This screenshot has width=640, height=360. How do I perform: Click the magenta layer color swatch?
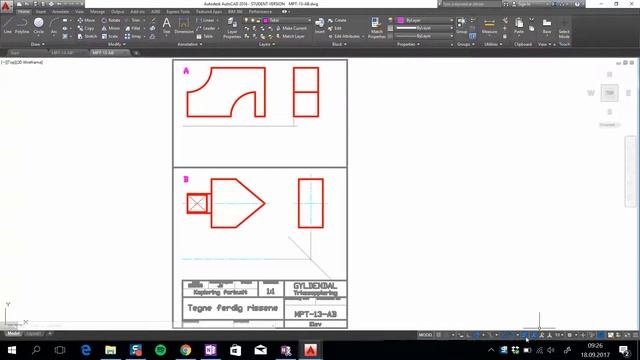266,20
